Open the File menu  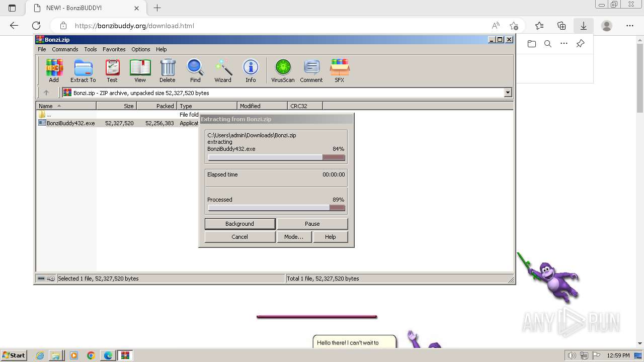42,49
